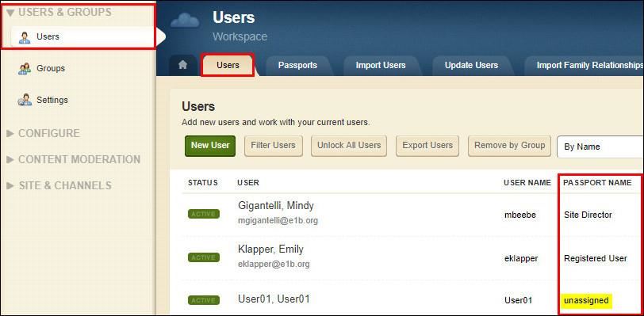This screenshot has height=316, width=644.
Task: Click the New User button
Action: tap(210, 146)
